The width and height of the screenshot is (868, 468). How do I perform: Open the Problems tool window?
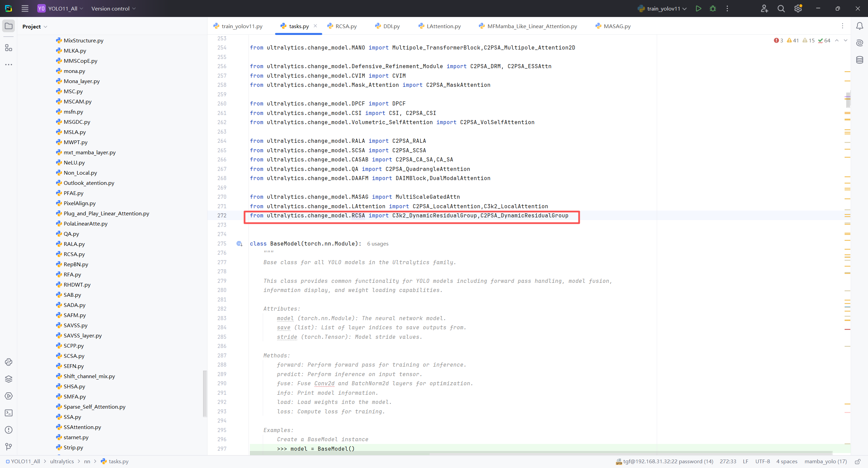tap(8, 430)
